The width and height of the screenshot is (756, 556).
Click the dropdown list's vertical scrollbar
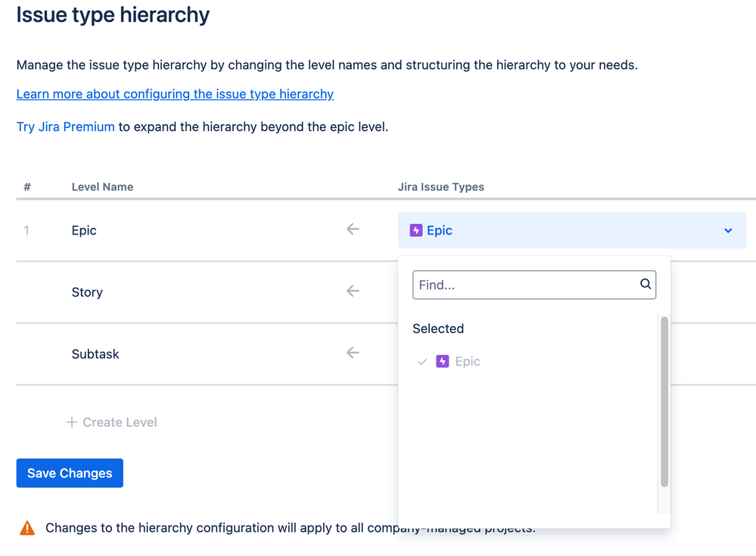tap(664, 401)
